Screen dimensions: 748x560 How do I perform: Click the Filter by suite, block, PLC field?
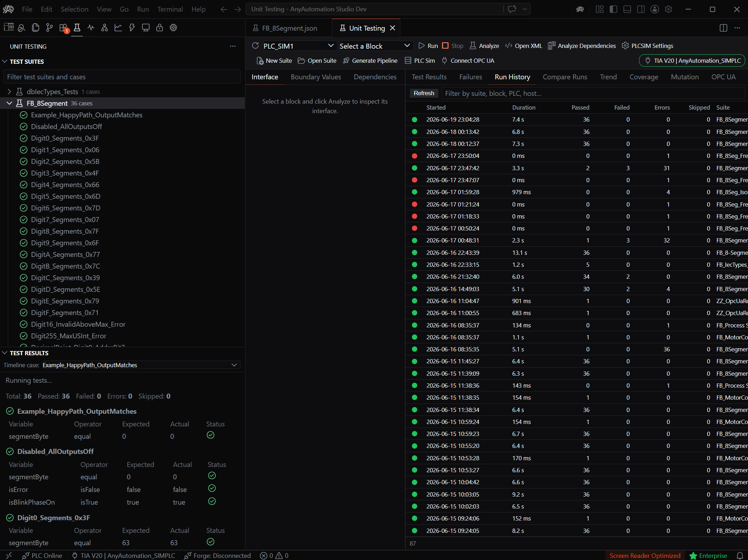pos(593,93)
